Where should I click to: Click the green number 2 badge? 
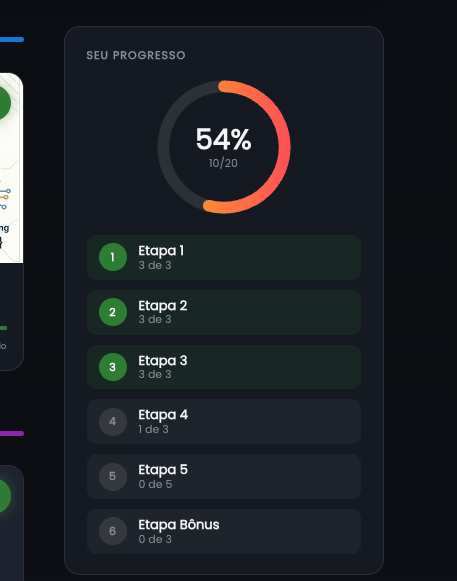113,312
